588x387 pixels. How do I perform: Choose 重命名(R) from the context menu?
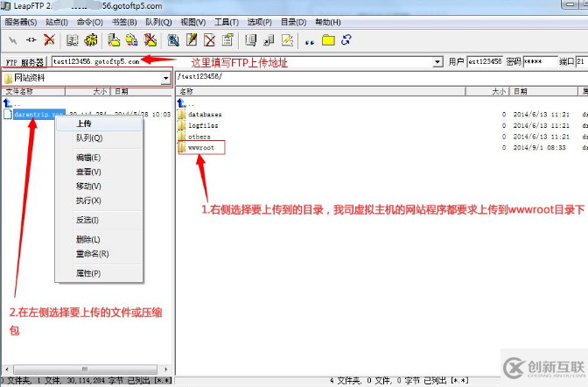(91, 254)
